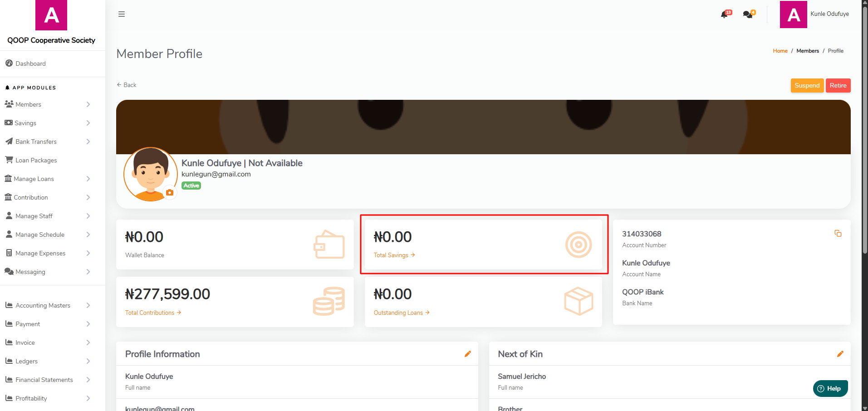The image size is (868, 411).
Task: Click the Members breadcrumb link
Action: pos(808,51)
